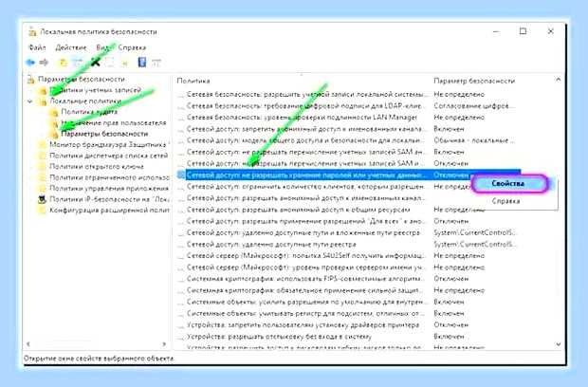
Task: Click the Согласование цифров... value cell
Action: 474,105
